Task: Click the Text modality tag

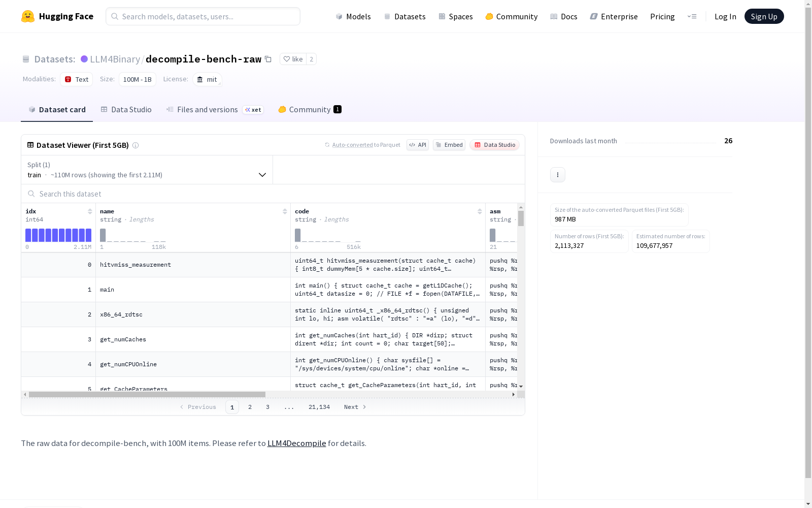Action: pyautogui.click(x=77, y=79)
